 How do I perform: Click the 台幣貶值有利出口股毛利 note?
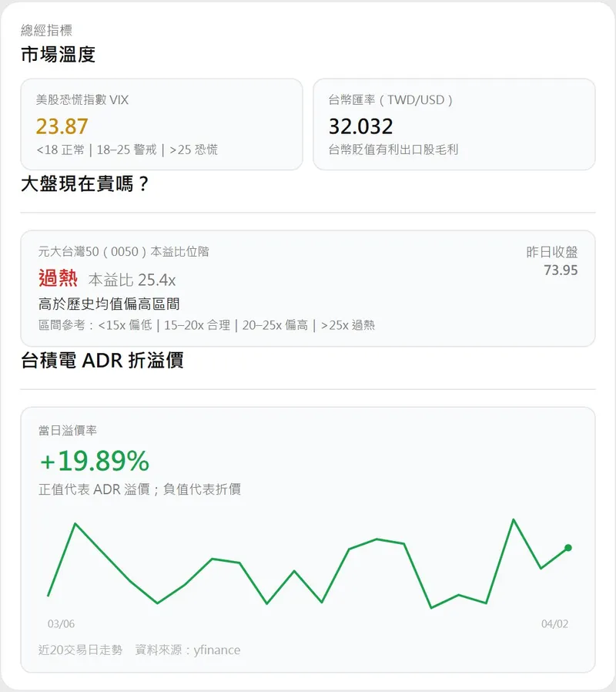tap(393, 149)
